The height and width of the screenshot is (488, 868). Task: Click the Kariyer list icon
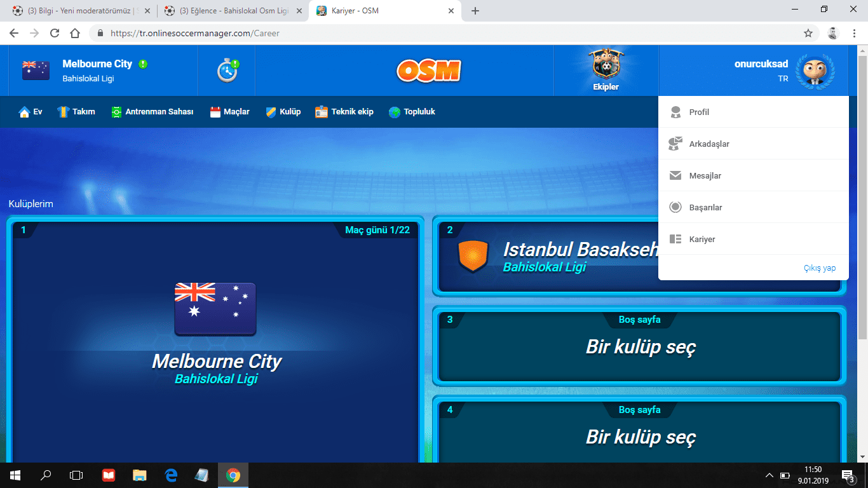point(675,239)
